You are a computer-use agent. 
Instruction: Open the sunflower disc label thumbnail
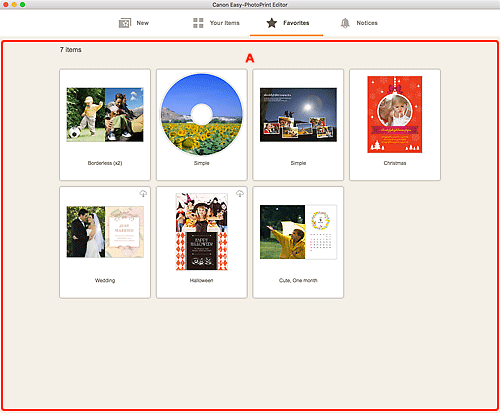(202, 114)
